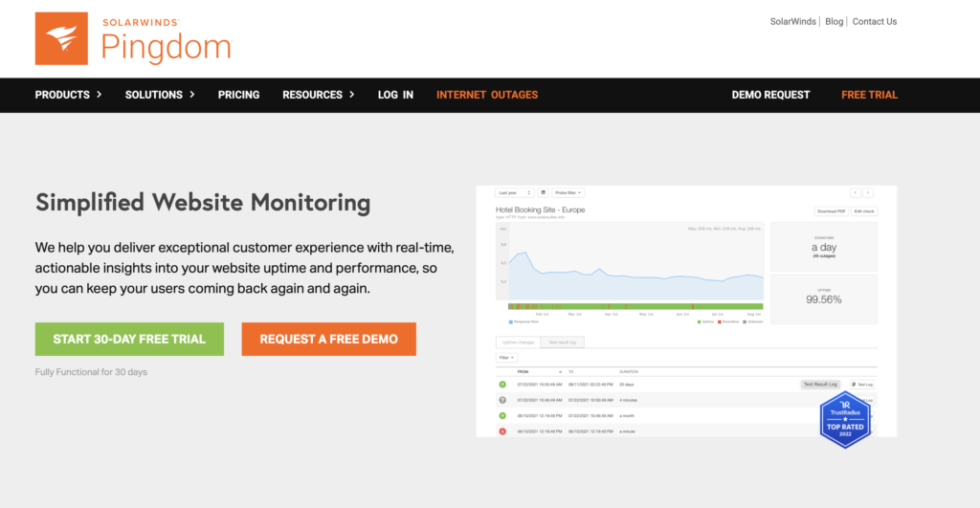Click the TrustRadius Top Rated 2022 badge
This screenshot has height=508, width=980.
tap(845, 418)
